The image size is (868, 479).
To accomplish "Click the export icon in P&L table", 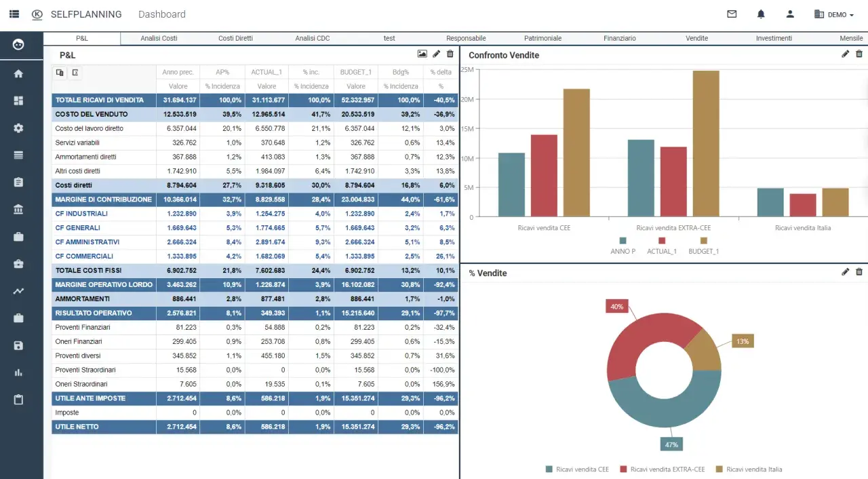I will (75, 72).
